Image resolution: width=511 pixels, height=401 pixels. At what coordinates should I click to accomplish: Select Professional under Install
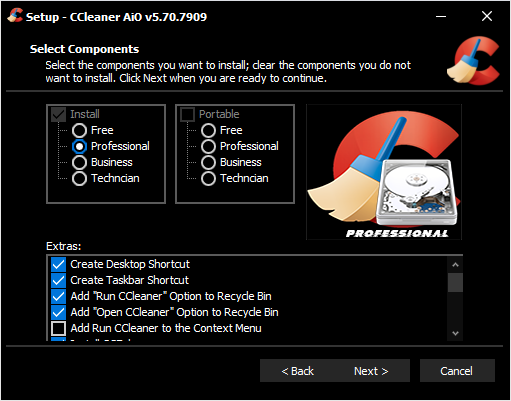point(79,146)
